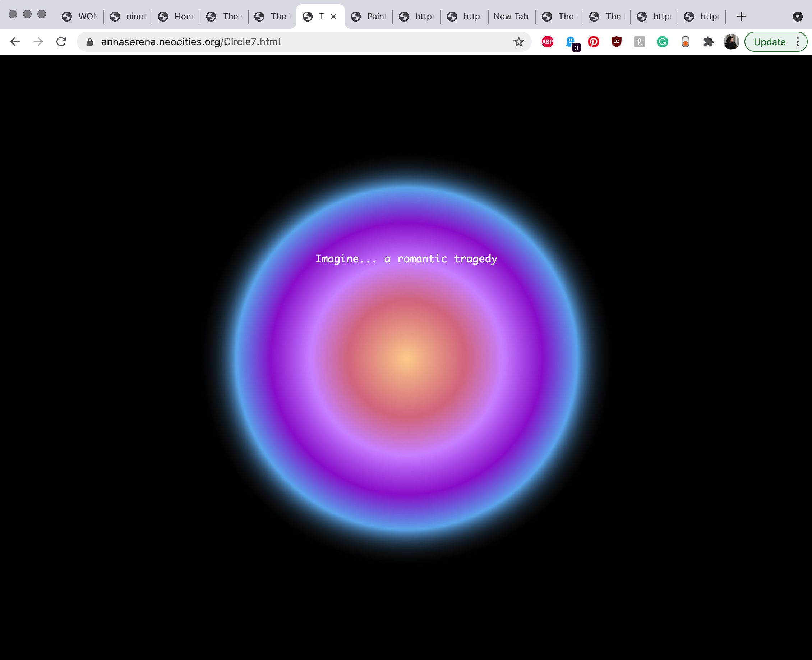Open the Grammarly extension icon
This screenshot has height=660, width=812.
pyautogui.click(x=662, y=42)
